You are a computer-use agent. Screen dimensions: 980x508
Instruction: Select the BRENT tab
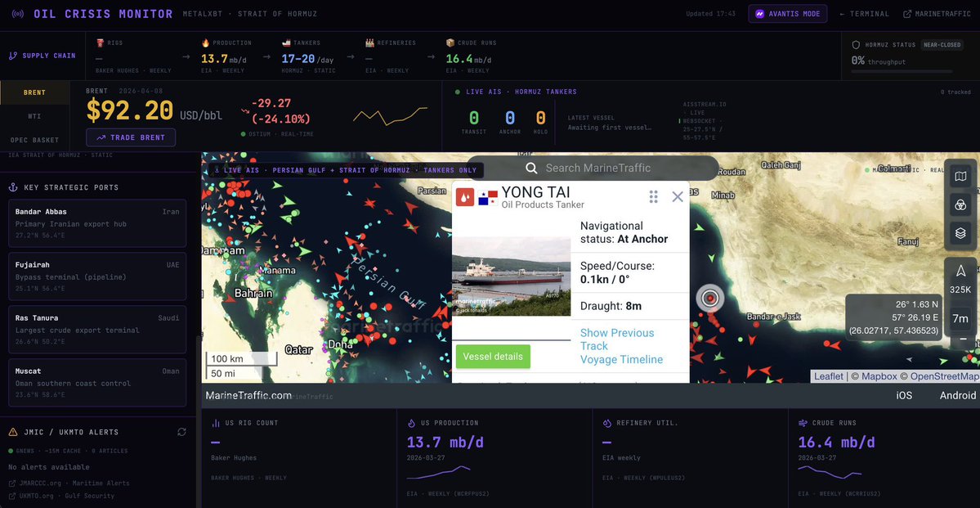pos(35,92)
